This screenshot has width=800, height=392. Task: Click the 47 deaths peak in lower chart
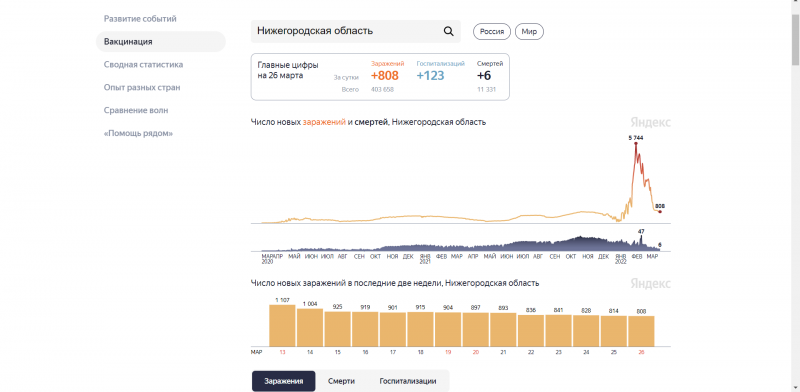641,237
